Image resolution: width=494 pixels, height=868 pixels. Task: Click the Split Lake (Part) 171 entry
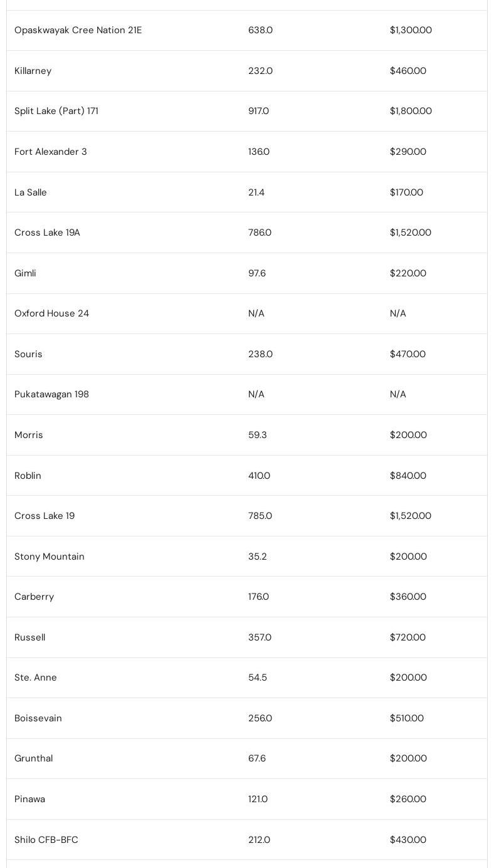tap(56, 111)
